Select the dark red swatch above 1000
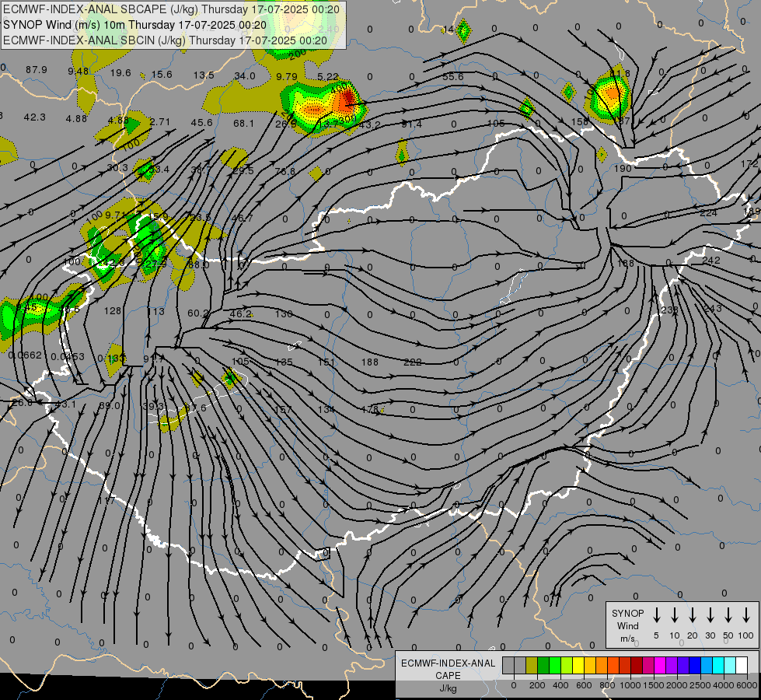761x700 pixels. (637, 665)
